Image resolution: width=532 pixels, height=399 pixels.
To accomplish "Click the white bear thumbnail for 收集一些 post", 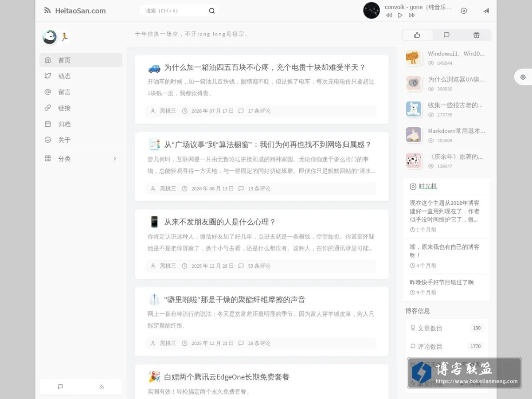I will [x=414, y=109].
